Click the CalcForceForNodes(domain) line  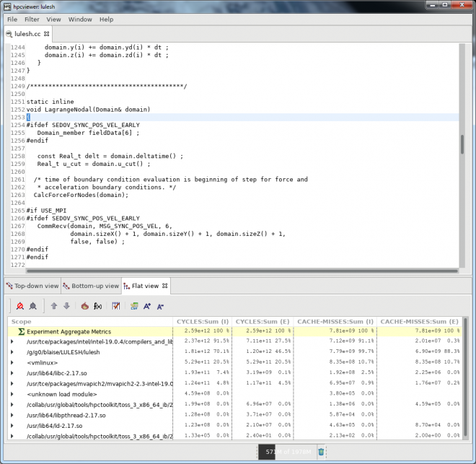click(x=81, y=195)
